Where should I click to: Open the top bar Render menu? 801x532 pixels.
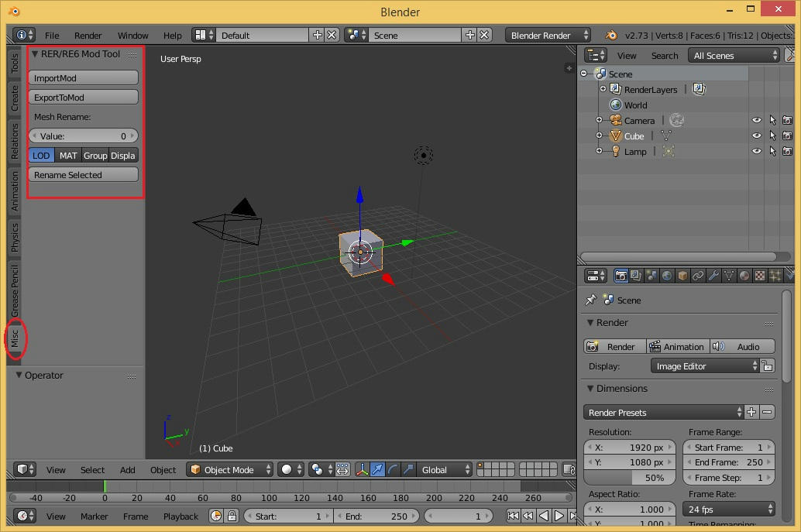(88, 35)
